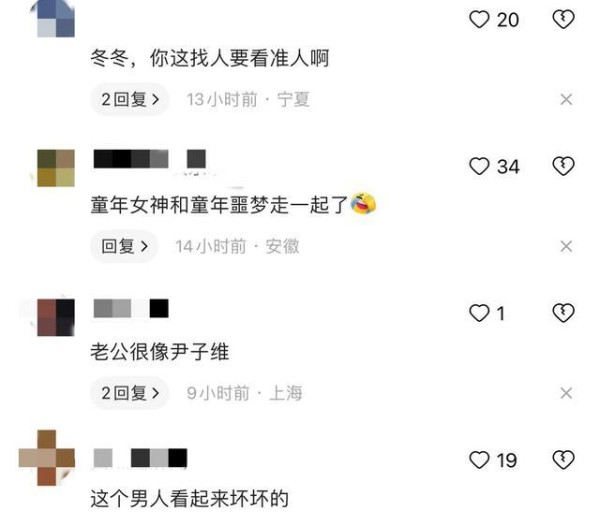600x525 pixels.
Task: Dismiss the 宁夏 comment with X
Action: click(x=566, y=99)
